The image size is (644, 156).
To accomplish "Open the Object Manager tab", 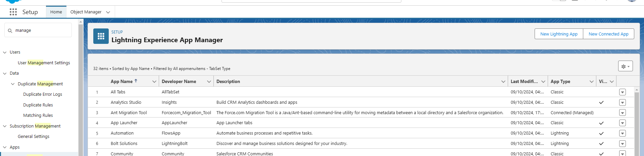I will pyautogui.click(x=86, y=12).
